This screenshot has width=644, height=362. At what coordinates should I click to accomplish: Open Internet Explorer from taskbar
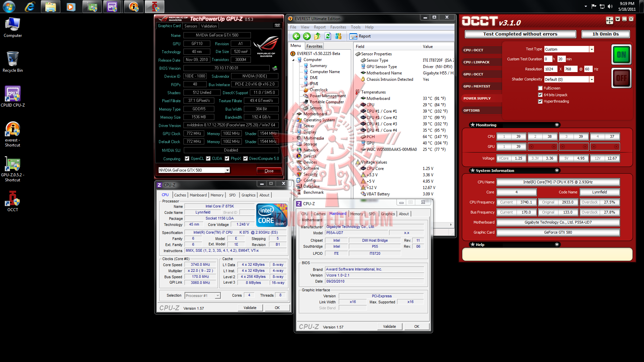pyautogui.click(x=30, y=7)
